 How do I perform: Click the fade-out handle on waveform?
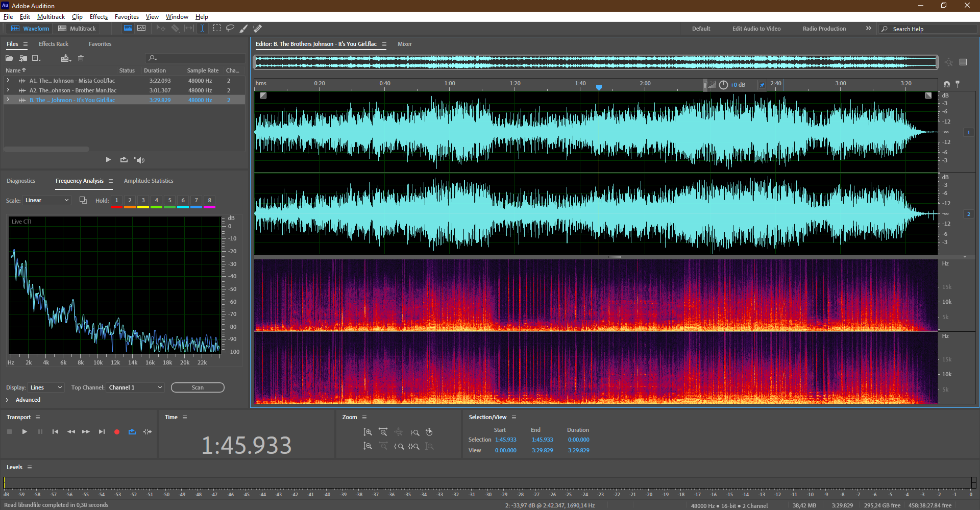[928, 95]
